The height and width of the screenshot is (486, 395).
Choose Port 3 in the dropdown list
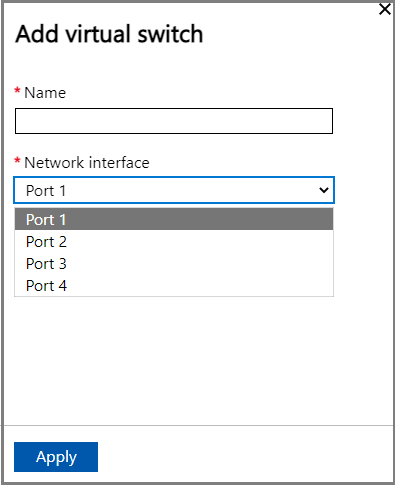tap(174, 264)
